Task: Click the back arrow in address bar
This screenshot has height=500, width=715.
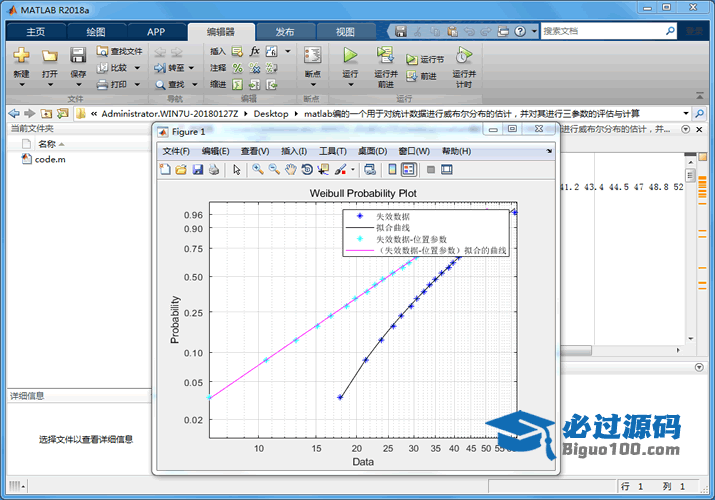Action: point(14,113)
